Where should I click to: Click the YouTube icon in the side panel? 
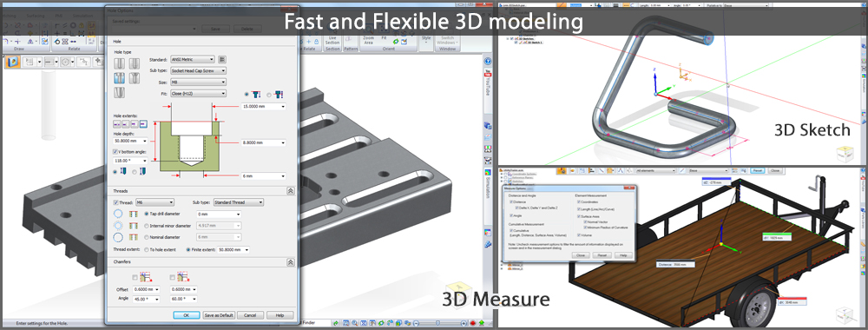pyautogui.click(x=488, y=72)
